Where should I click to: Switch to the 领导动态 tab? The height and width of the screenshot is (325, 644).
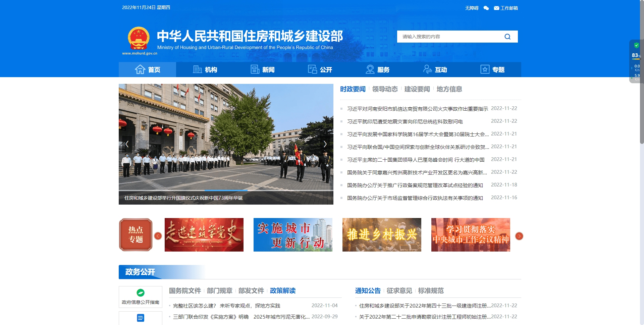[385, 89]
